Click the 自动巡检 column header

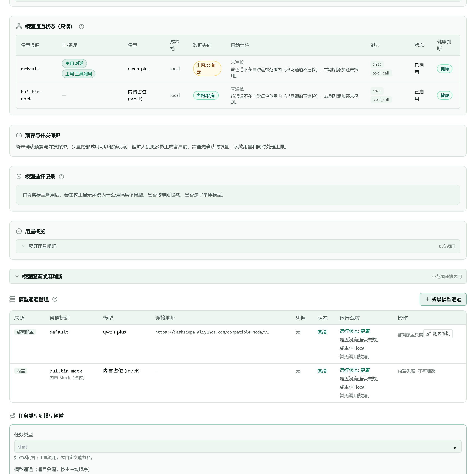[x=240, y=45]
